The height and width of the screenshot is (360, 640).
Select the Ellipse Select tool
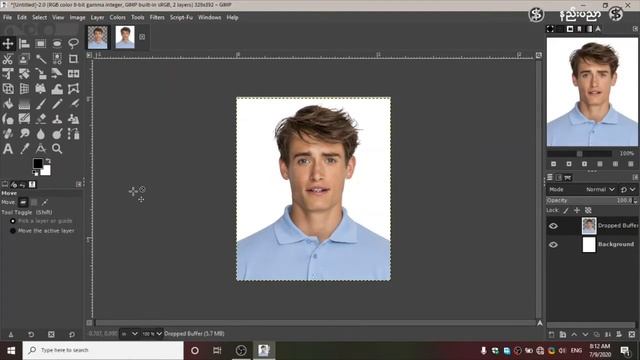point(57,43)
